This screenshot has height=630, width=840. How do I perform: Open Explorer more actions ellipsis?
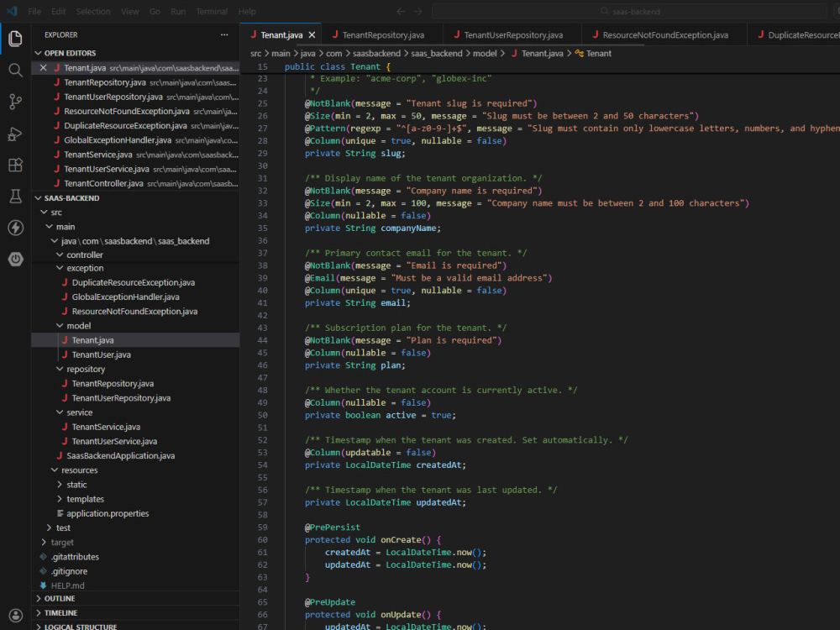[224, 34]
